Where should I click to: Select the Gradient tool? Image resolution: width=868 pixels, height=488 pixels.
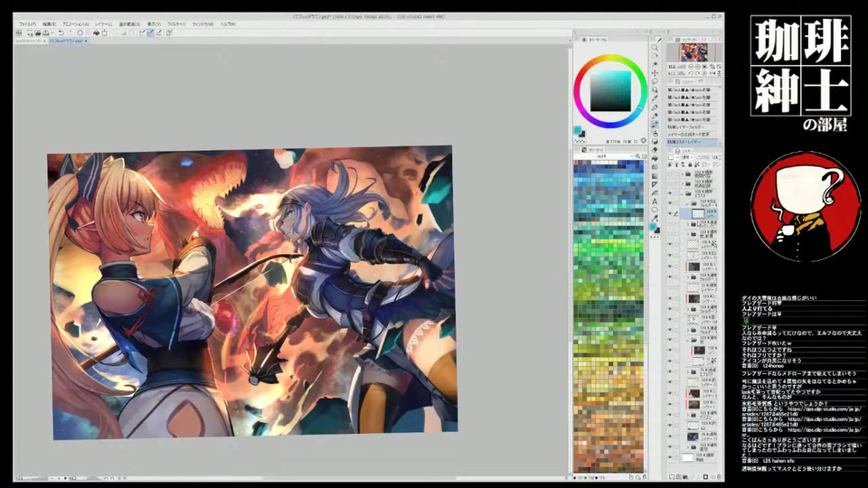(x=655, y=176)
